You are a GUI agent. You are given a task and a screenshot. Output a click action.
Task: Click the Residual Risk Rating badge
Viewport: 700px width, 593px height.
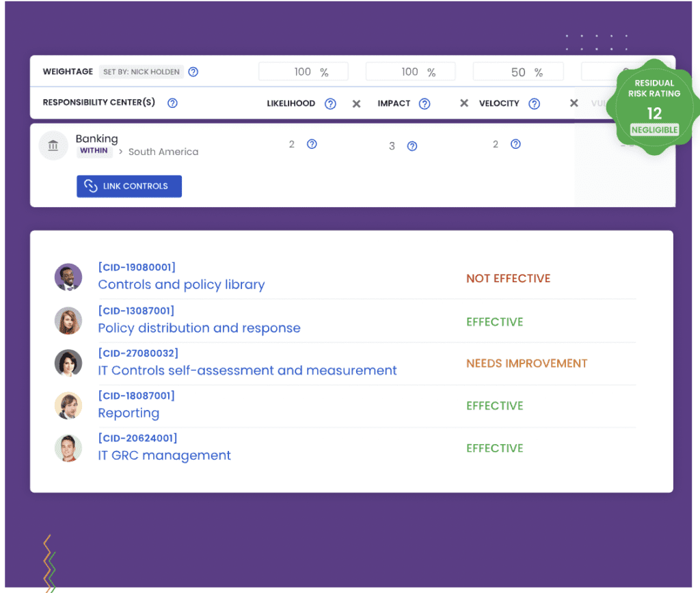coord(654,107)
